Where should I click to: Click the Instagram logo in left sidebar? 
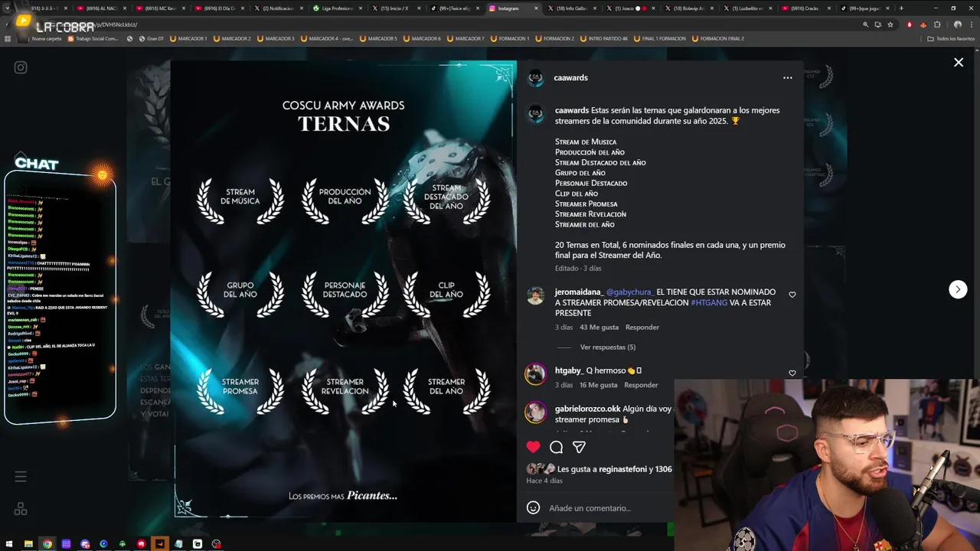click(x=21, y=67)
